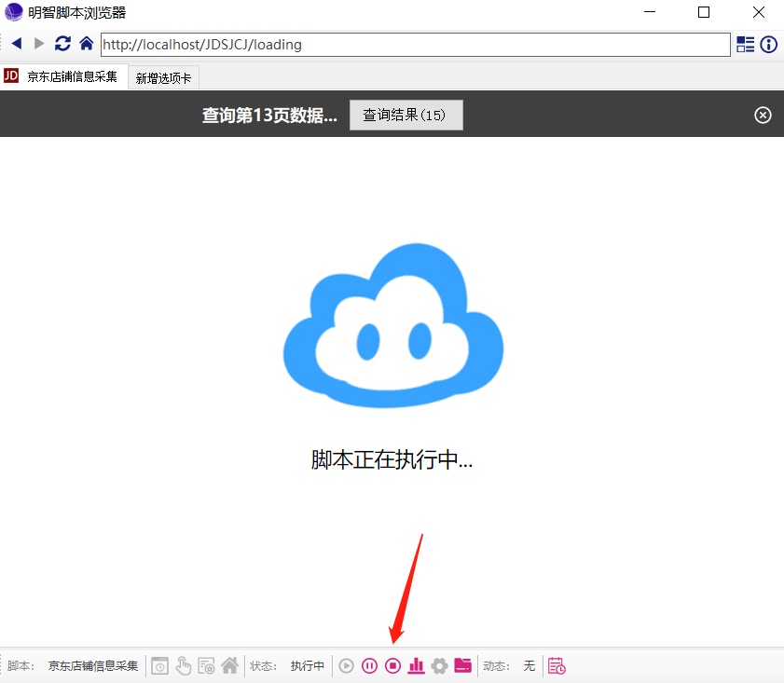Image resolution: width=784 pixels, height=683 pixels.
Task: Close the 明智脚本浏览器 window
Action: point(759,12)
